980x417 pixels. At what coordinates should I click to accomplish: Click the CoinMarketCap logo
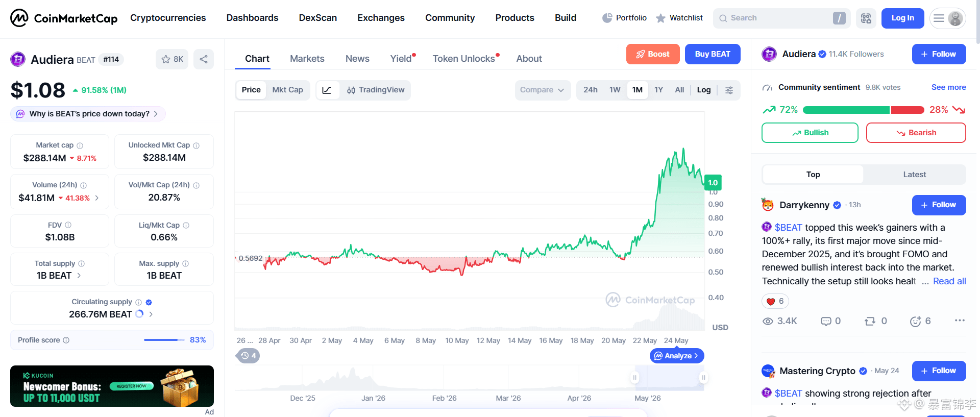point(64,18)
